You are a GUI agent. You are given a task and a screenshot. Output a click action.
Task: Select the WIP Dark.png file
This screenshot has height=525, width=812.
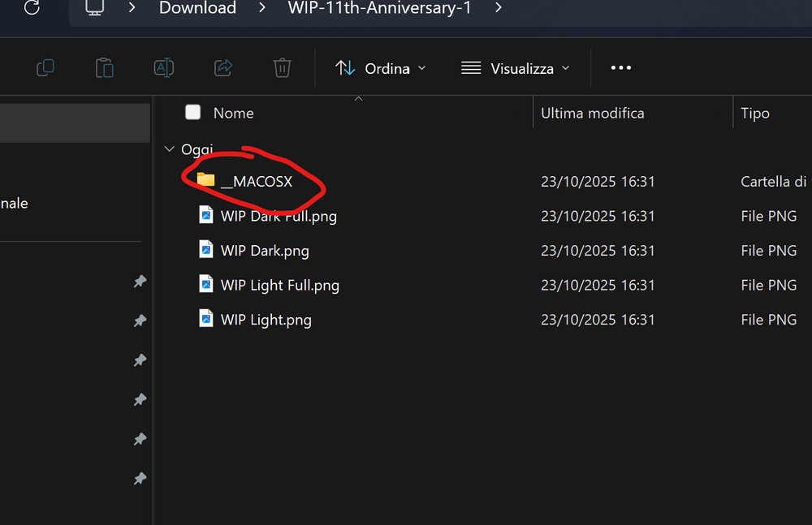(265, 251)
